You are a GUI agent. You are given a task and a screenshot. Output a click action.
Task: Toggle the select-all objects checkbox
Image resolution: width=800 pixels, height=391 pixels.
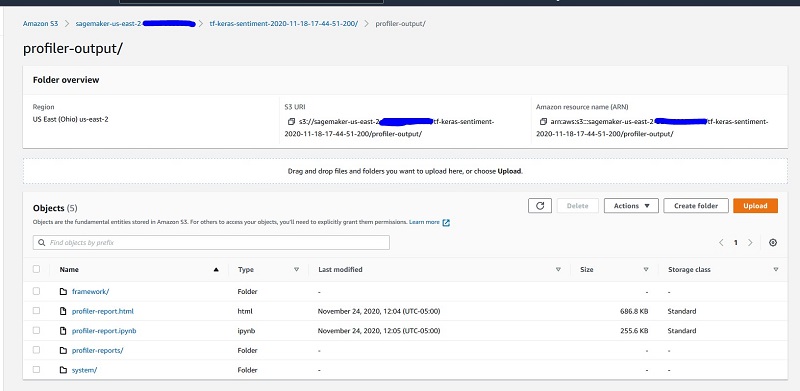[x=36, y=269]
